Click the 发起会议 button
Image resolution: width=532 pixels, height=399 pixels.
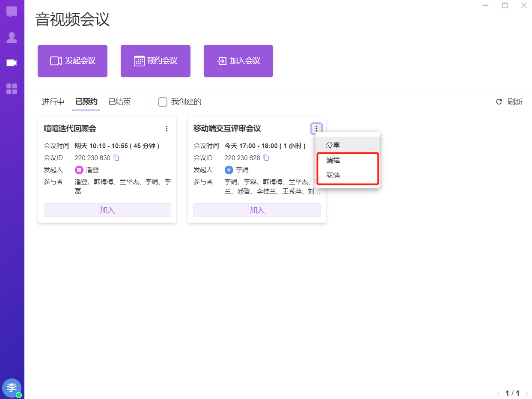click(x=72, y=61)
